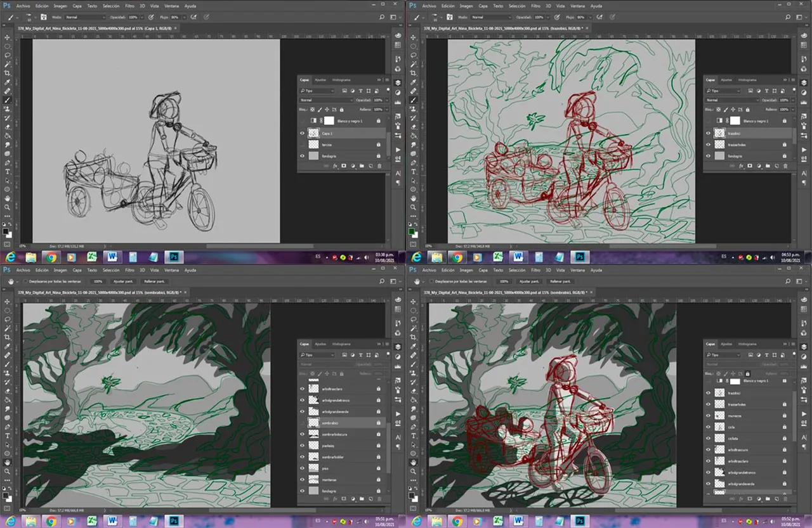The height and width of the screenshot is (528, 812).
Task: Pick the Crop tool in the 03:38 p.m. window
Action: [x=8, y=74]
